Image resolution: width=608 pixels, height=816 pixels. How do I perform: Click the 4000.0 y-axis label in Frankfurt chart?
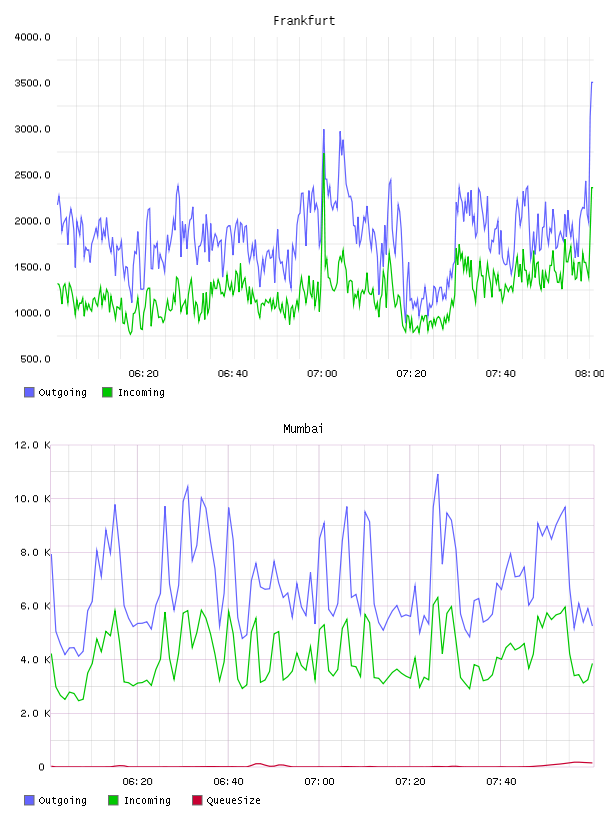click(32, 37)
